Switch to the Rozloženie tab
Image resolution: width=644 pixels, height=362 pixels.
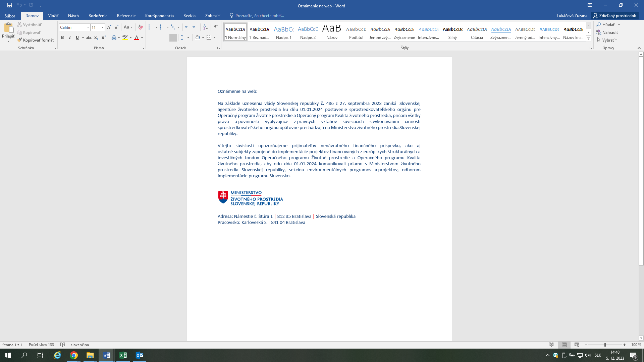[98, 16]
